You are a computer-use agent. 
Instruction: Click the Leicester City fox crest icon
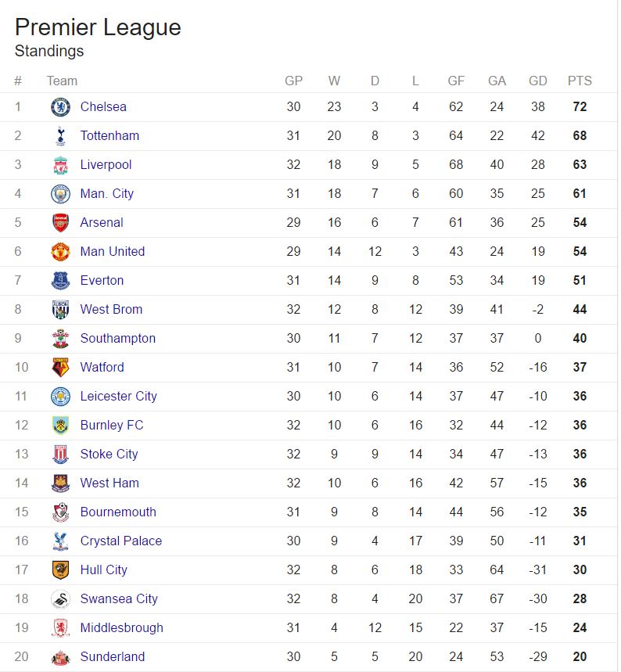tap(60, 397)
